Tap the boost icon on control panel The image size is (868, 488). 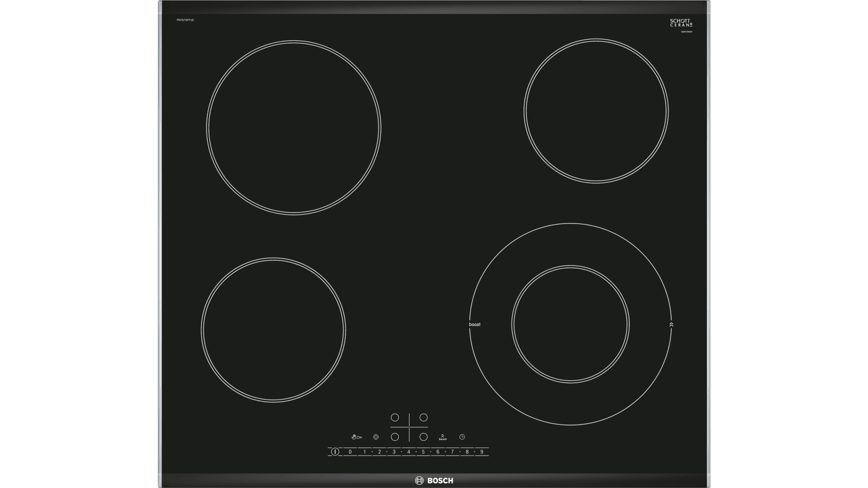point(443,436)
